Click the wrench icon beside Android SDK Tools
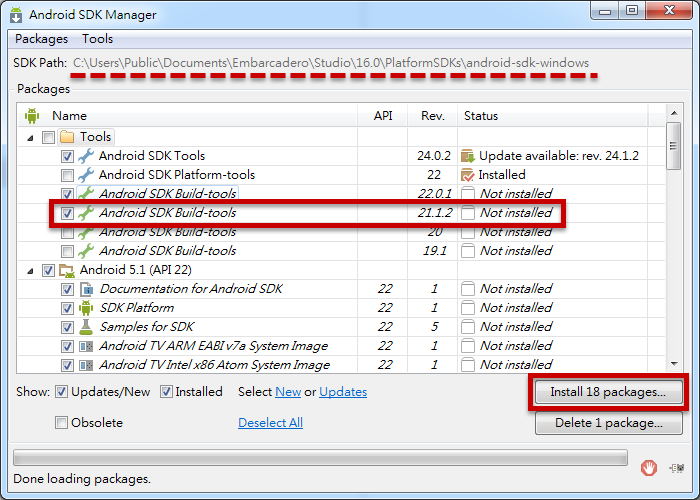This screenshot has height=500, width=700. [x=86, y=156]
